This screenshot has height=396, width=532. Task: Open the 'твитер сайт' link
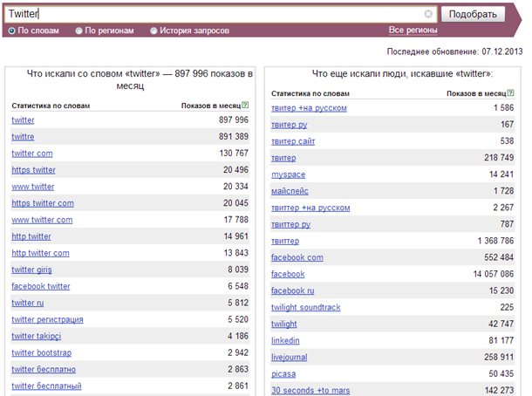tap(293, 141)
